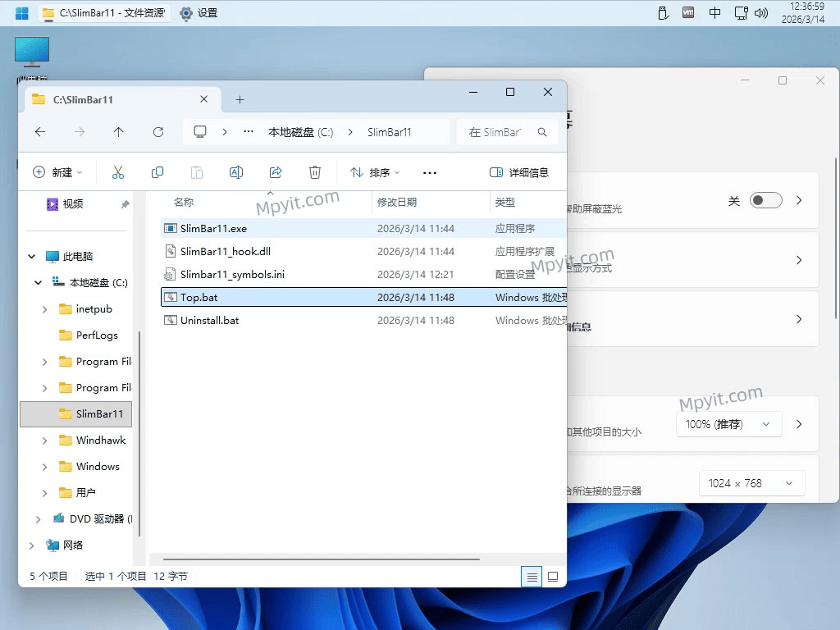Switch to large thumbnails view icon
Screen dimensions: 840x630
coord(553,577)
